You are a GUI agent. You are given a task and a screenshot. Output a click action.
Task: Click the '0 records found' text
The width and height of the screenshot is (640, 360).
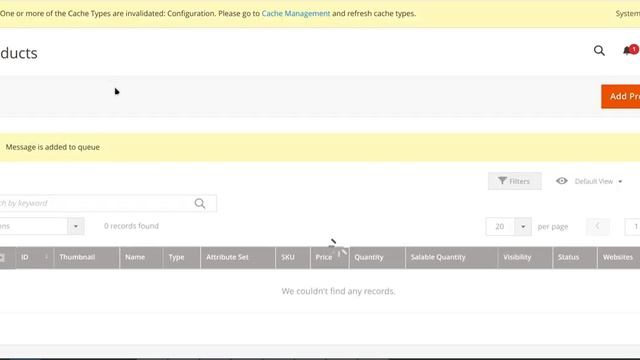(131, 226)
